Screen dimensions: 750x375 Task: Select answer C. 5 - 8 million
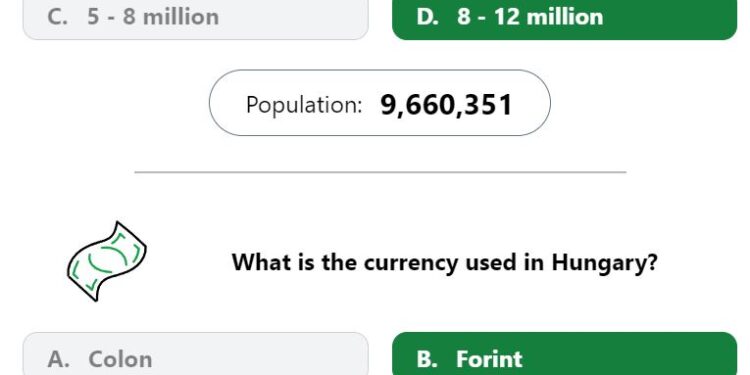tap(196, 20)
